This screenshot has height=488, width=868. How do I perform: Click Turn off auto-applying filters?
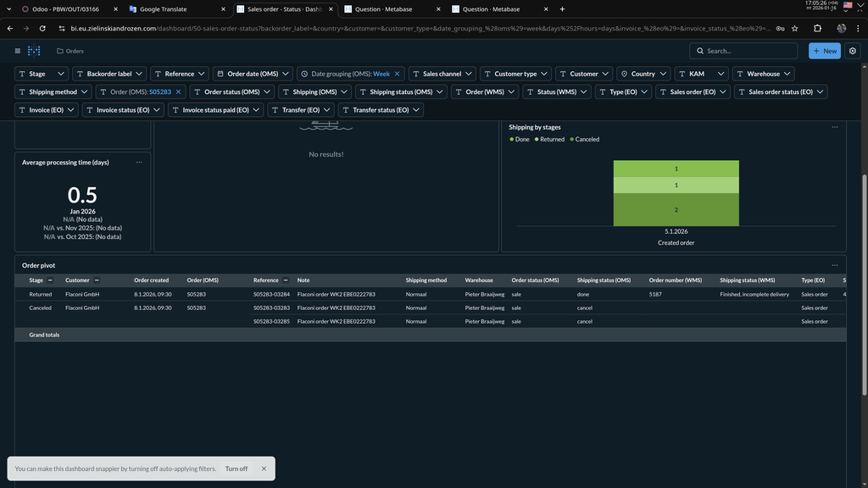[x=236, y=469]
